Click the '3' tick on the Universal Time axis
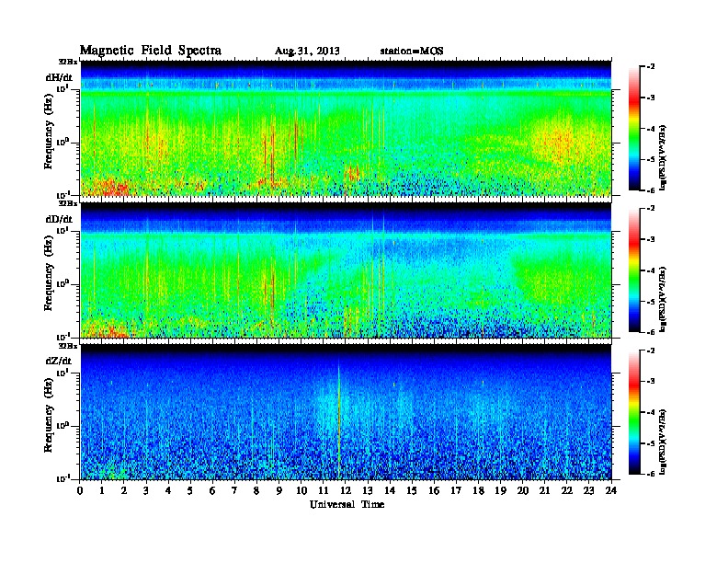728x563 pixels. tap(146, 490)
